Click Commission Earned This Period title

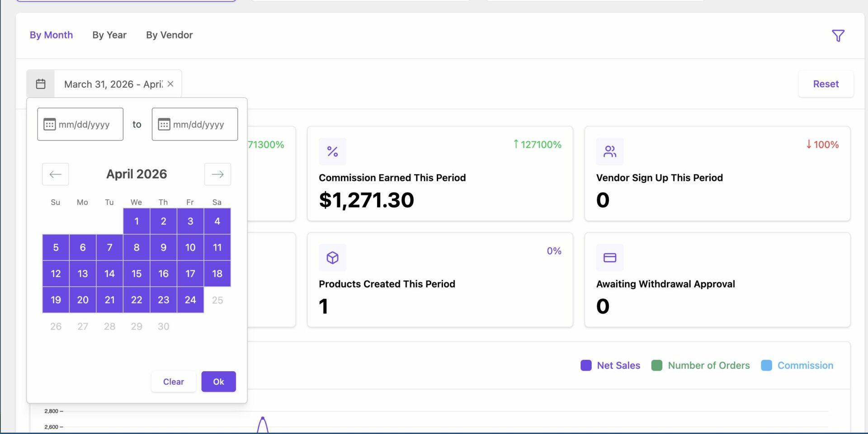(x=392, y=178)
